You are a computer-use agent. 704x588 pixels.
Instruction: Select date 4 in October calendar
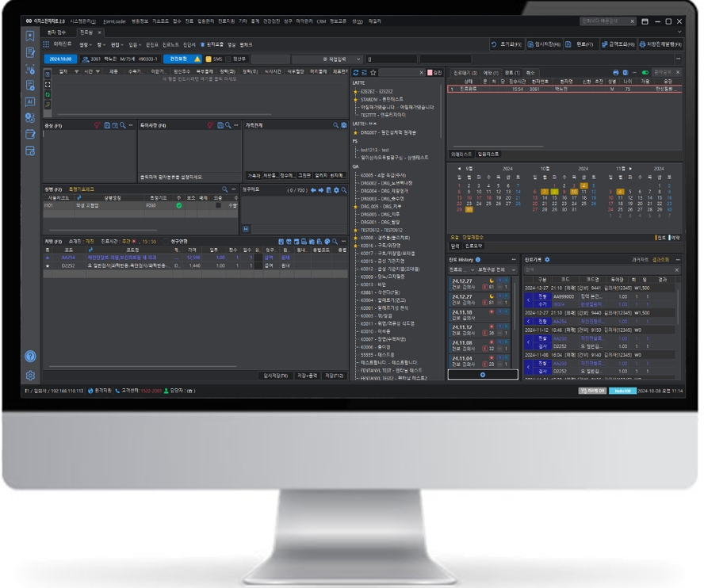point(583,185)
